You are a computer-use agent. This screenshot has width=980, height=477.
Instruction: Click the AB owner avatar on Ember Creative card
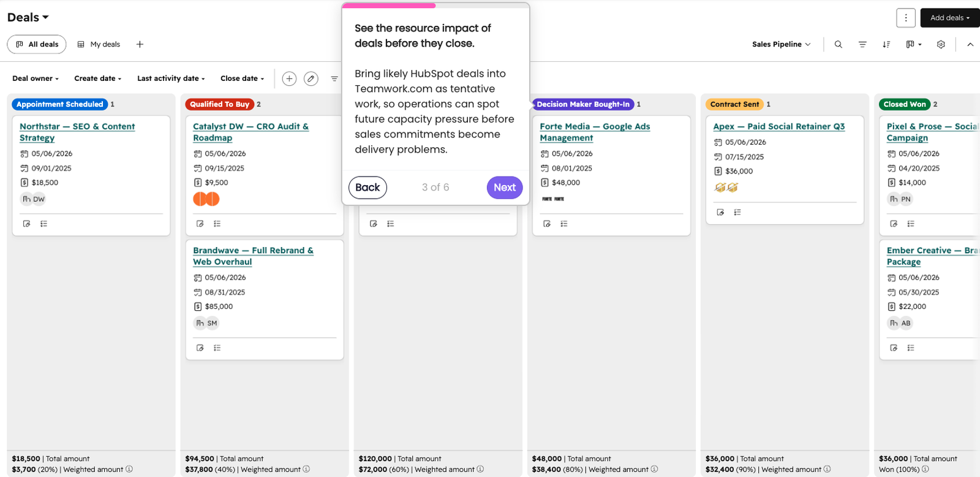click(906, 323)
